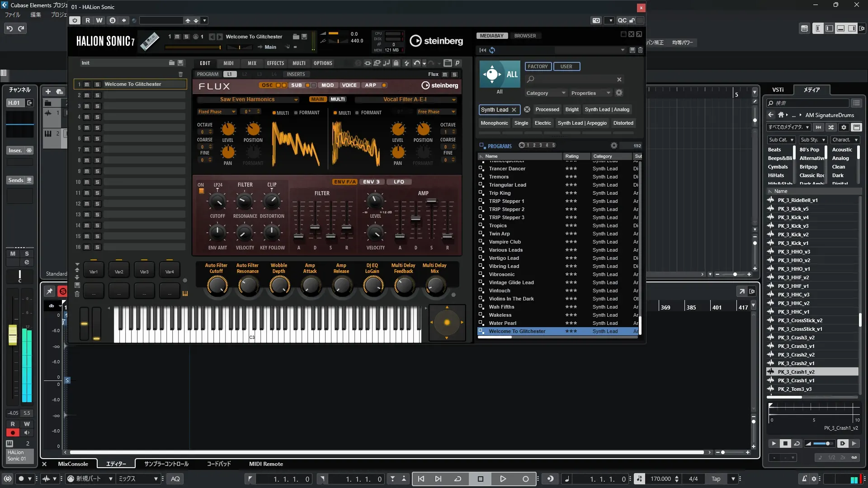Click the undo arrow in Cubase toolbar
868x488 pixels.
pyautogui.click(x=9, y=28)
